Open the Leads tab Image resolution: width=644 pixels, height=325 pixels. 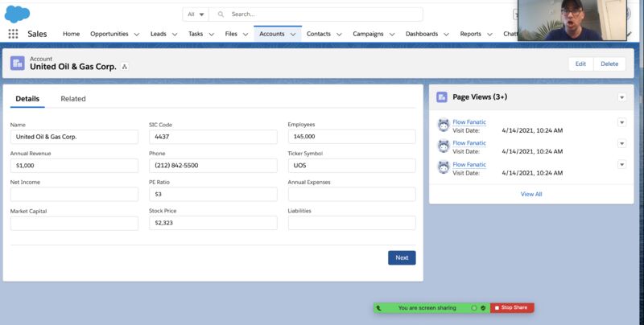click(158, 34)
